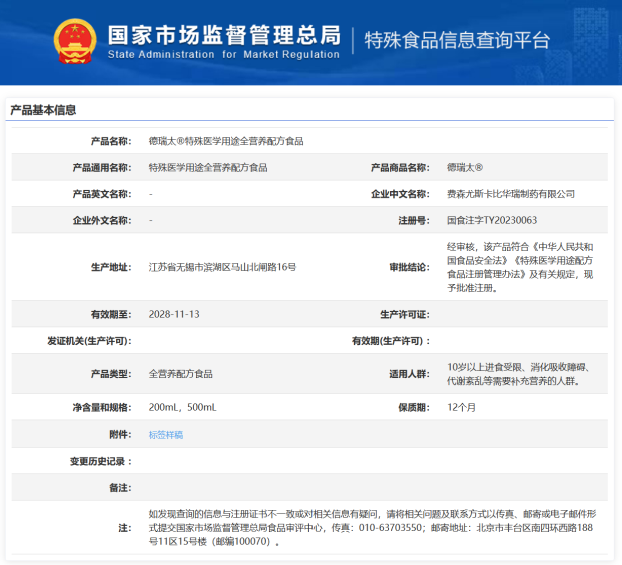622x565 pixels.
Task: Click the 有效期(生产许可) label
Action: coord(391,341)
